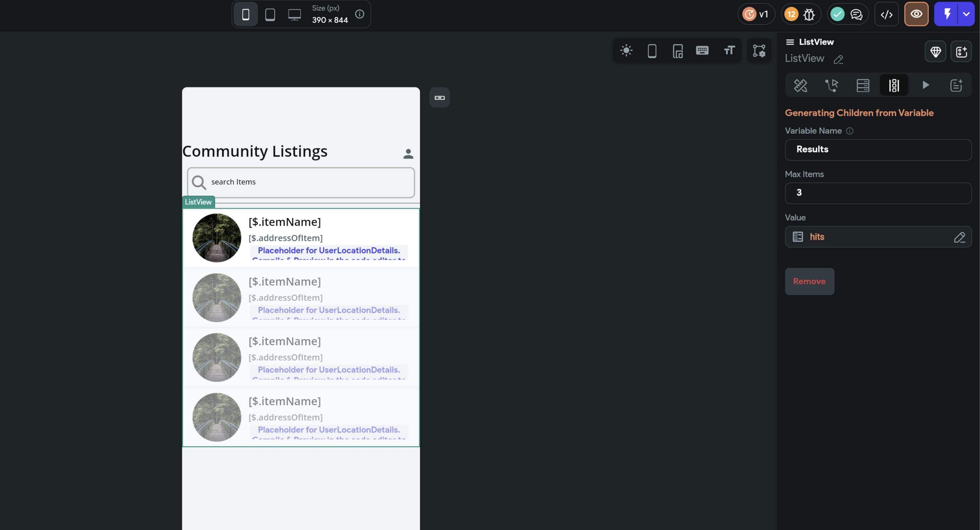Open the v1 version history dropdown

[756, 15]
